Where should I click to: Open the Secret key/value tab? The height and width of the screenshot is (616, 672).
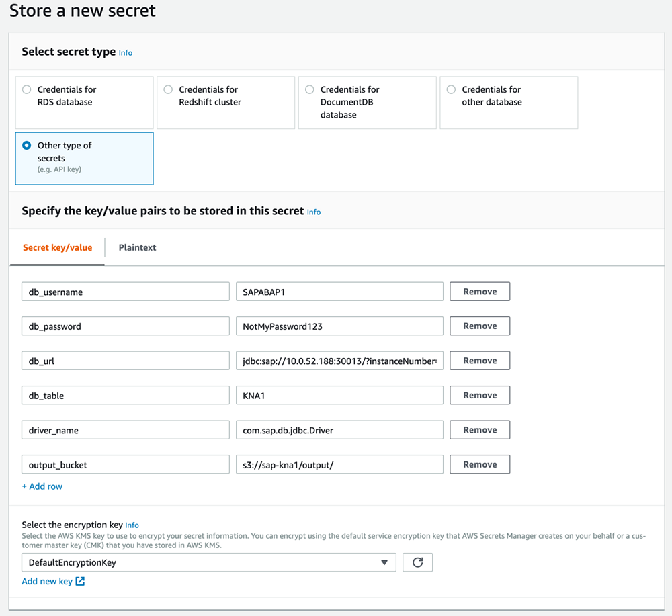click(x=57, y=247)
